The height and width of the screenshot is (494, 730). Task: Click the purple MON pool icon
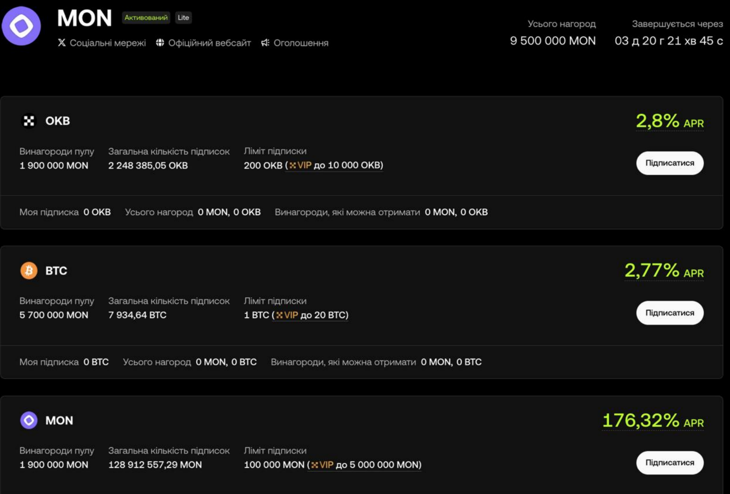coord(29,420)
